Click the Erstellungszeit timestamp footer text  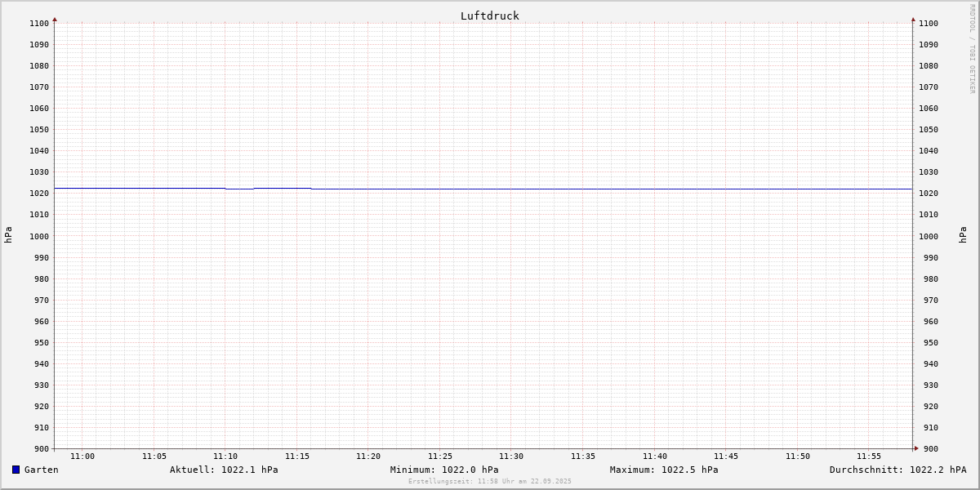point(490,481)
